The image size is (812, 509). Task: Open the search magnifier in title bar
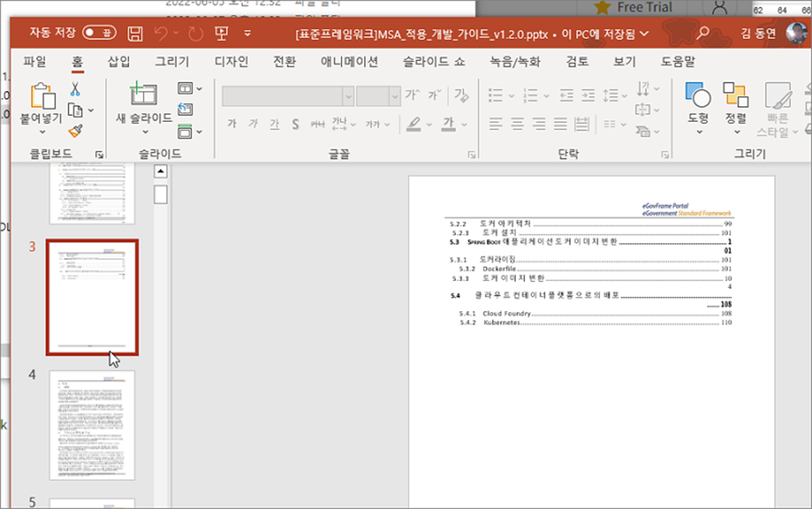pos(702,33)
